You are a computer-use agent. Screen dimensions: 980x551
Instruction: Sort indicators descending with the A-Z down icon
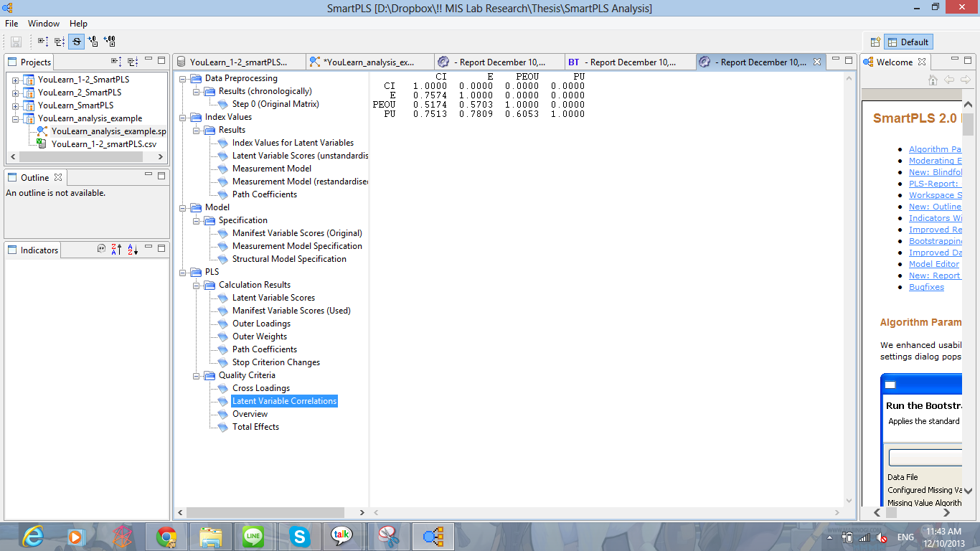point(133,249)
